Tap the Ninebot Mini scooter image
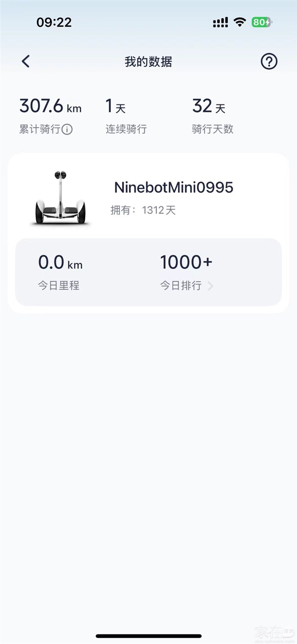 pos(60,198)
